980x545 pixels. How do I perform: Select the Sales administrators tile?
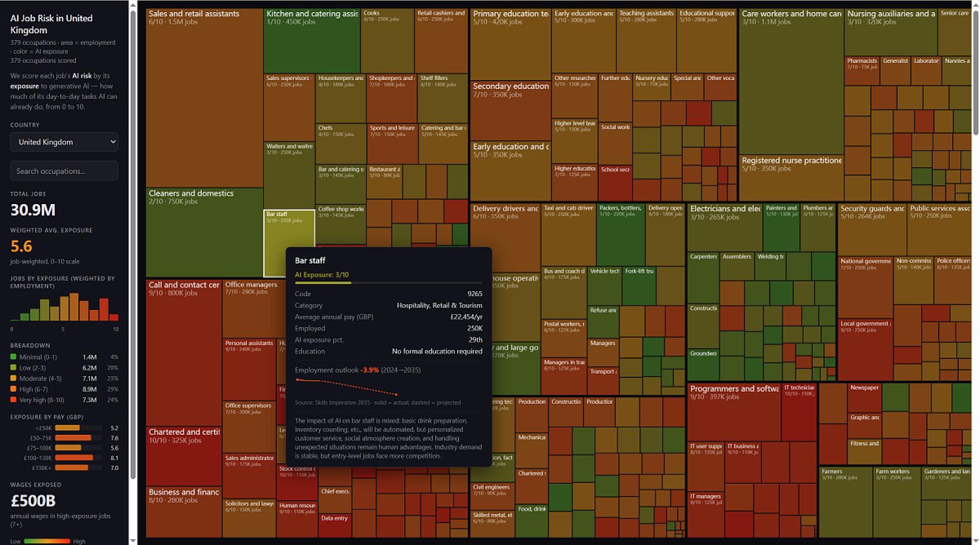coord(249,476)
